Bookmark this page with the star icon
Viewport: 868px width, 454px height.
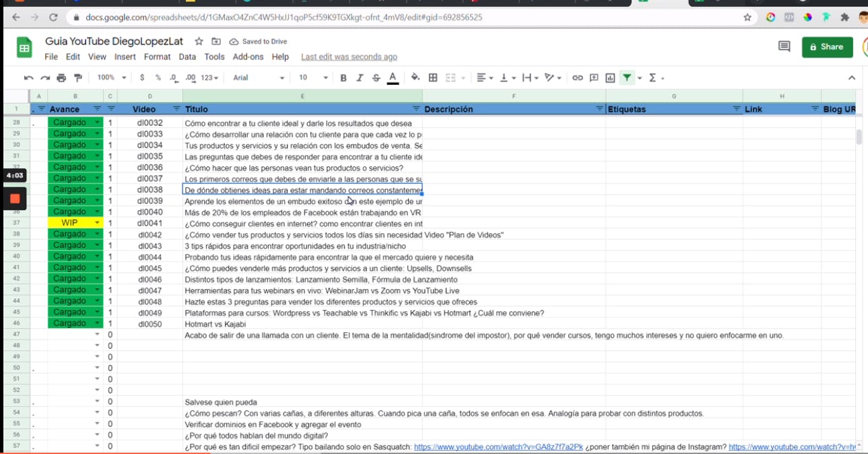[x=747, y=18]
